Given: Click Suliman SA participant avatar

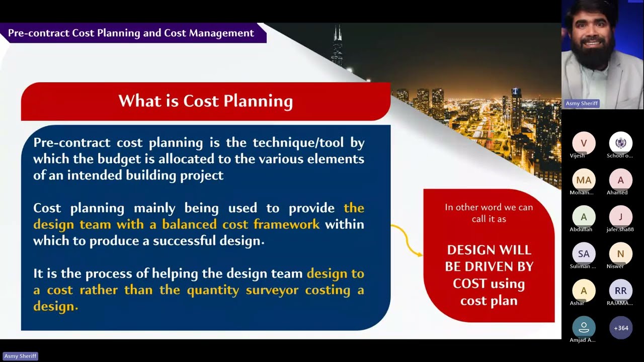Looking at the screenshot, I should tap(584, 254).
